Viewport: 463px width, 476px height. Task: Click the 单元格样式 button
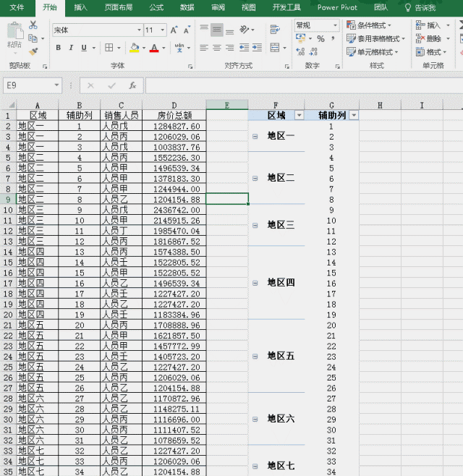[373, 52]
